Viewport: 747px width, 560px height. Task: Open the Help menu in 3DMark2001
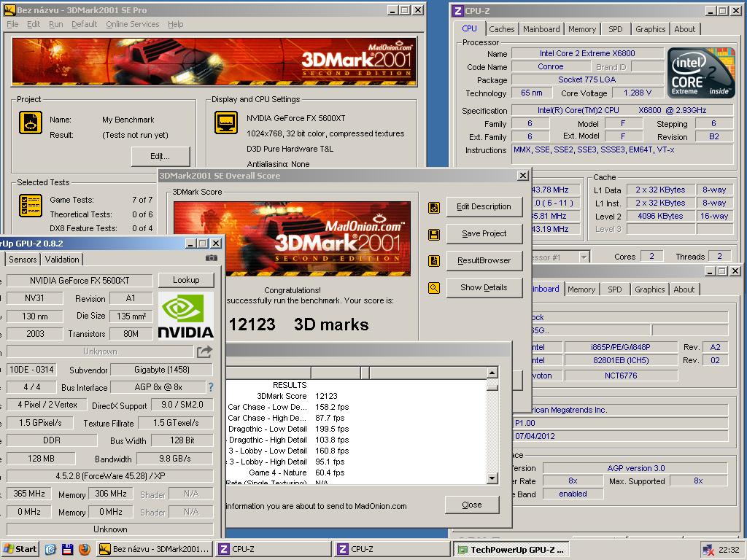175,24
